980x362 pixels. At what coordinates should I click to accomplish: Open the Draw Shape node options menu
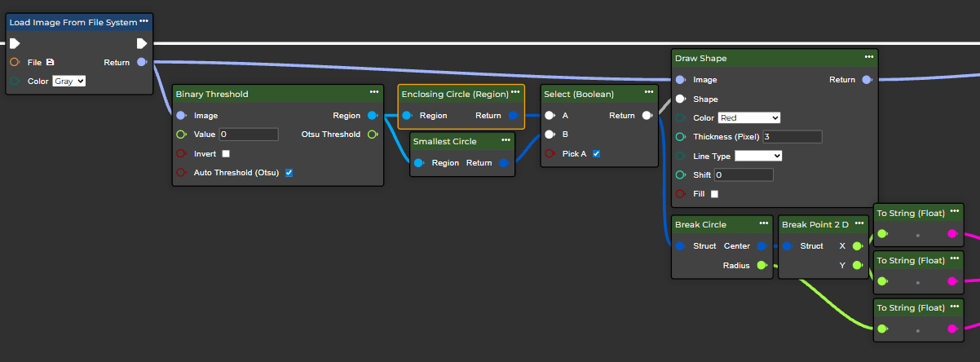point(868,57)
